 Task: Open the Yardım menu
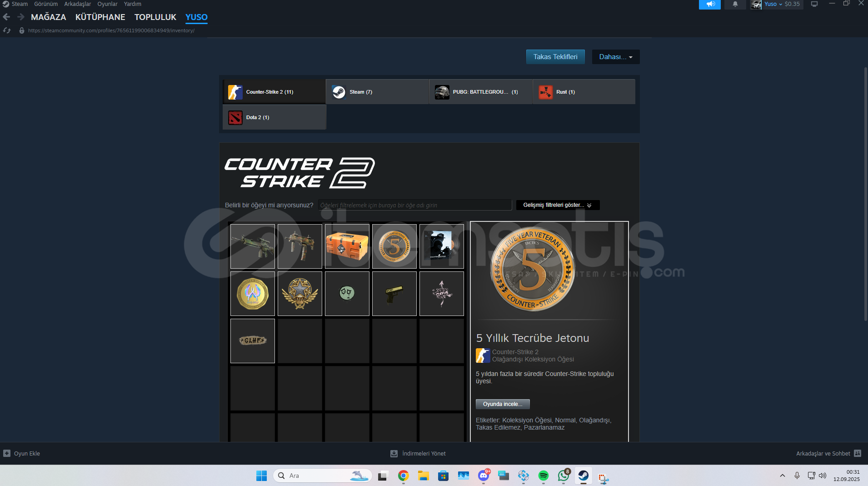point(133,4)
